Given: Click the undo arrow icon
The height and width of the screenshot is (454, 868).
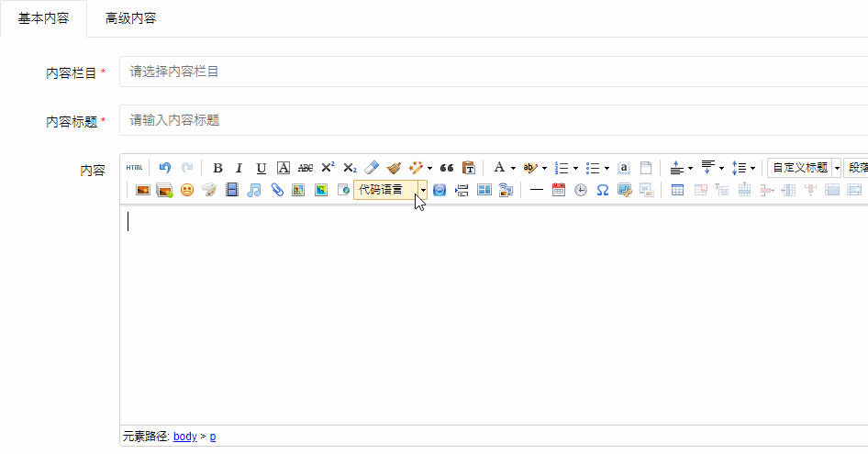Looking at the screenshot, I should (x=165, y=168).
